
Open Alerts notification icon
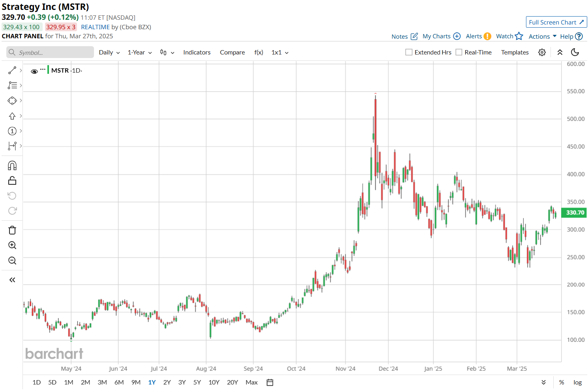click(x=488, y=36)
